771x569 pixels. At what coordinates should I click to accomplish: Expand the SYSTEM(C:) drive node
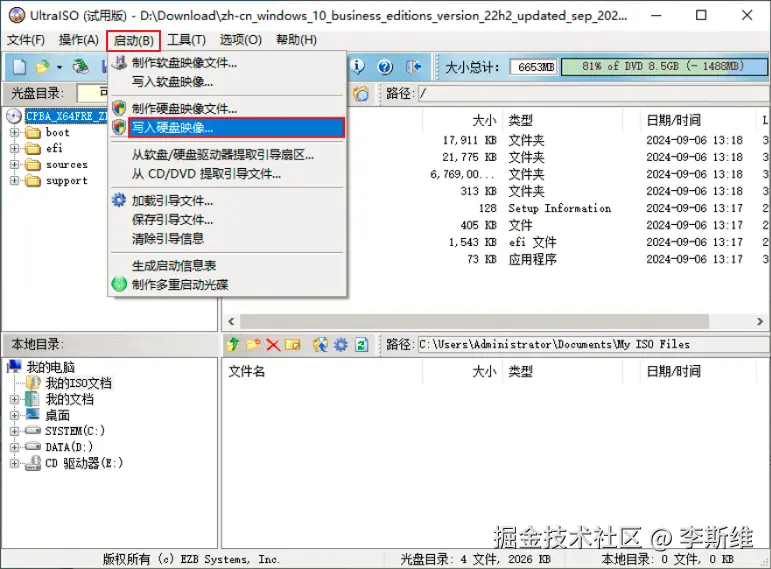14,431
